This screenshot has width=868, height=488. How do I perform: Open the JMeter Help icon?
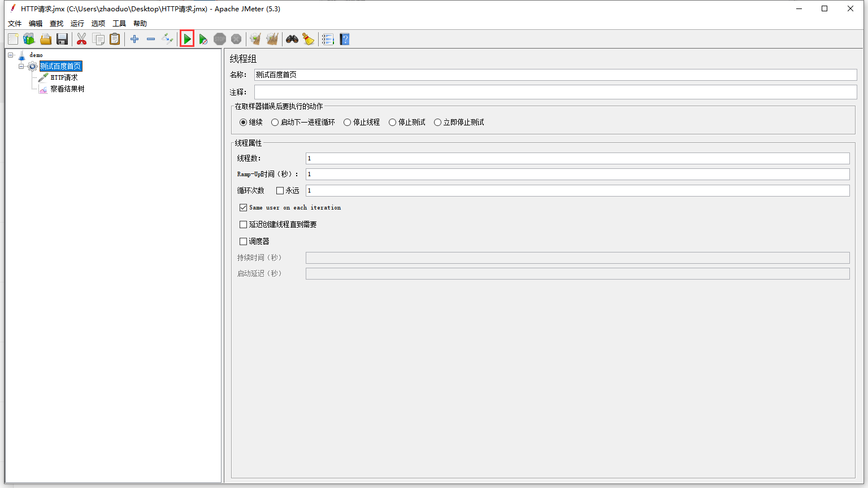344,38
